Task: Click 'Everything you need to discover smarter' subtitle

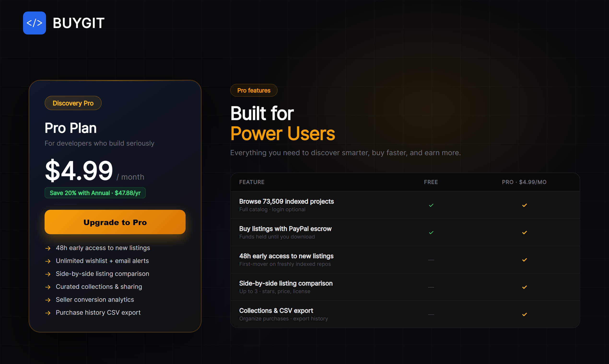Action: [x=345, y=153]
